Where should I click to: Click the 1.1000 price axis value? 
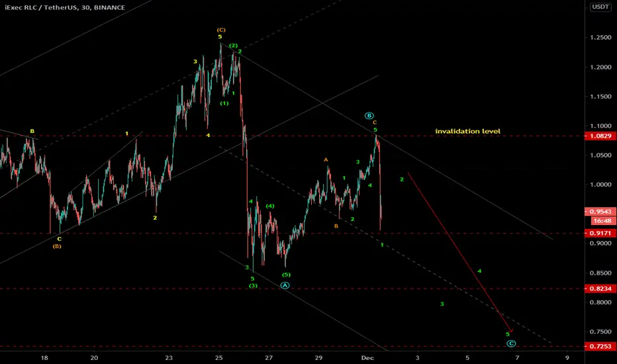click(x=600, y=126)
